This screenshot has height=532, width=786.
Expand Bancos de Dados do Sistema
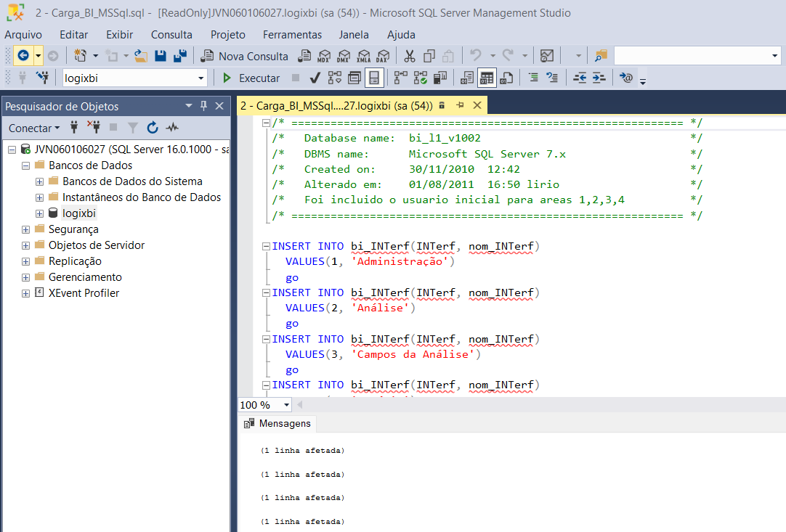click(39, 182)
